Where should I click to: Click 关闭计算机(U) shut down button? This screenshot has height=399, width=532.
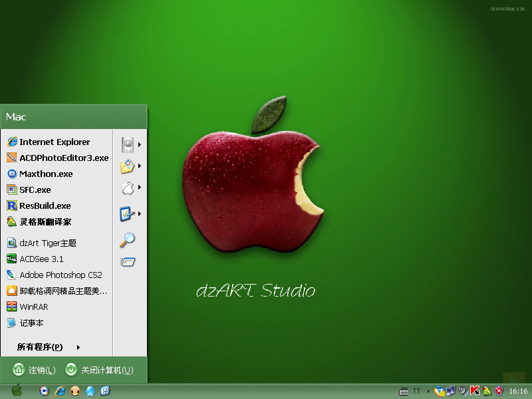point(99,370)
